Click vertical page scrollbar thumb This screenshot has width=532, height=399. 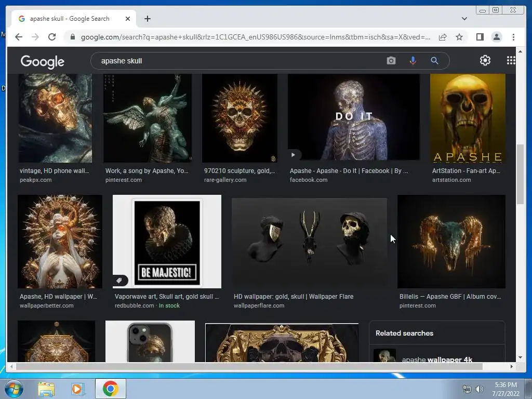[x=520, y=174]
